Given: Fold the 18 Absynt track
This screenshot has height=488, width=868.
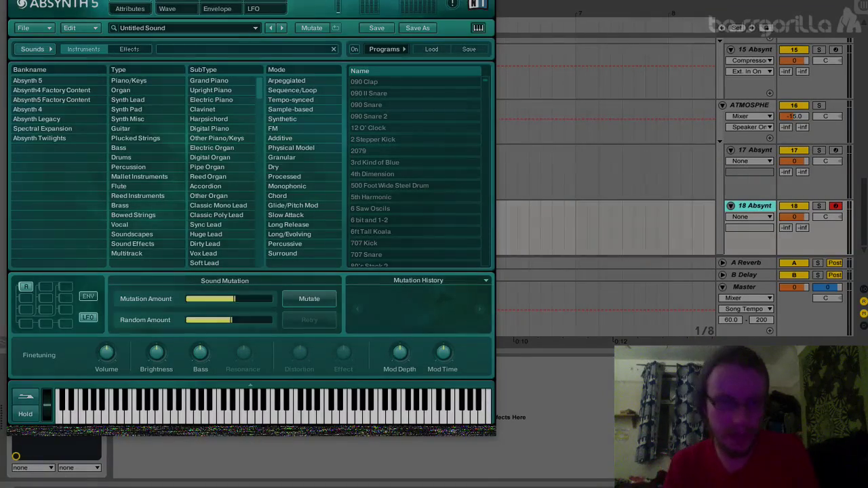Looking at the screenshot, I should click(731, 205).
